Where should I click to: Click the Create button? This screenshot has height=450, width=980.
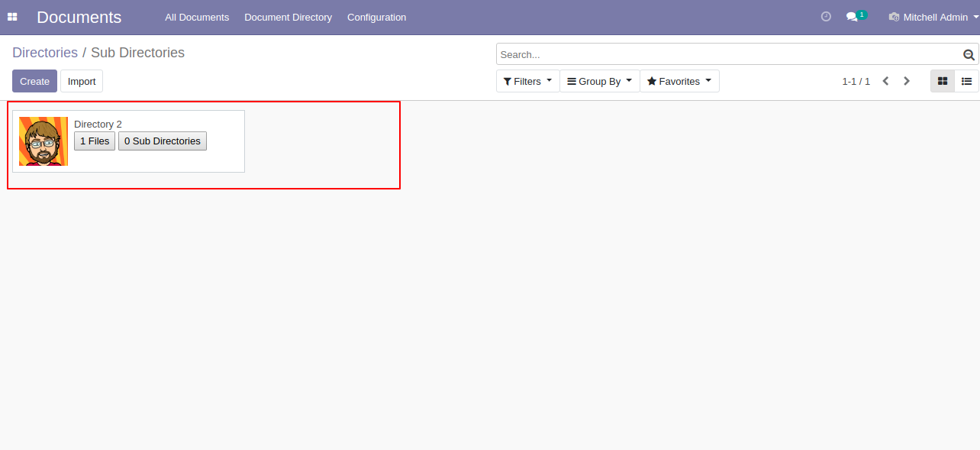point(34,81)
